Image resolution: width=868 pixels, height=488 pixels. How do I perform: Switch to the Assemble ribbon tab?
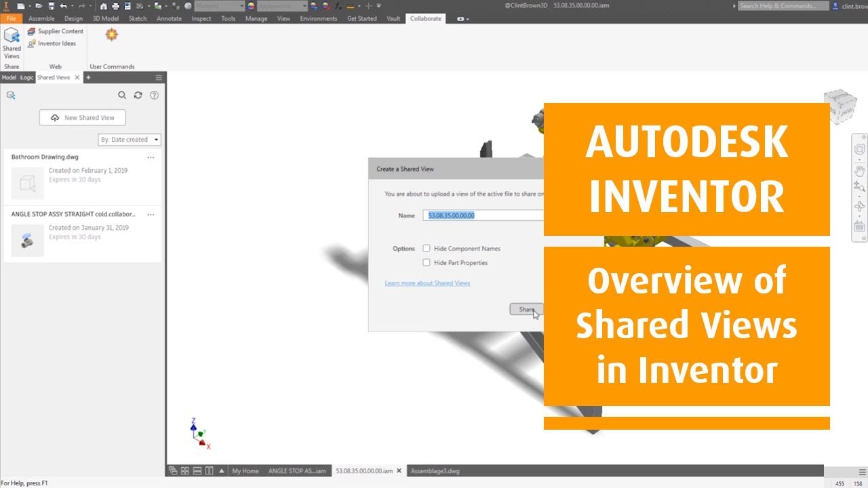(x=41, y=18)
